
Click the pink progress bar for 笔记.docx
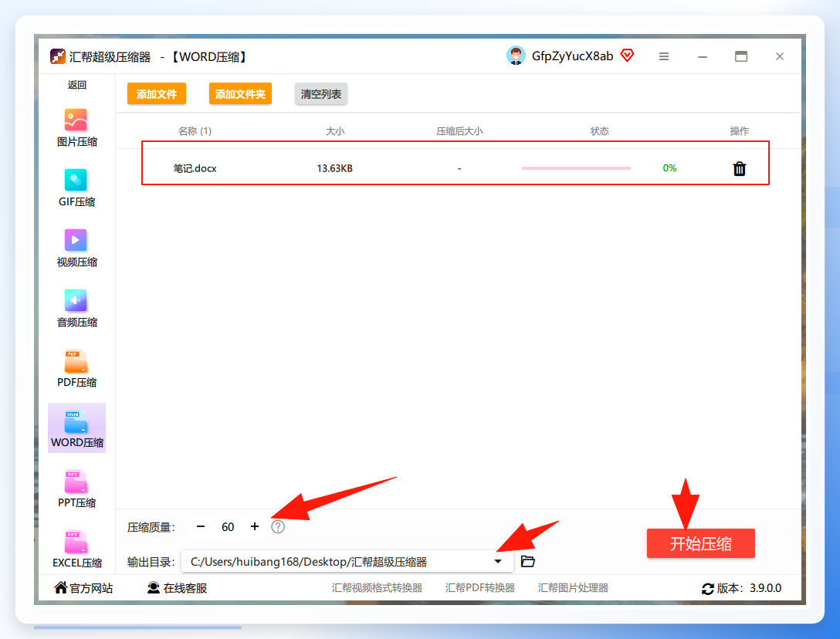click(577, 168)
